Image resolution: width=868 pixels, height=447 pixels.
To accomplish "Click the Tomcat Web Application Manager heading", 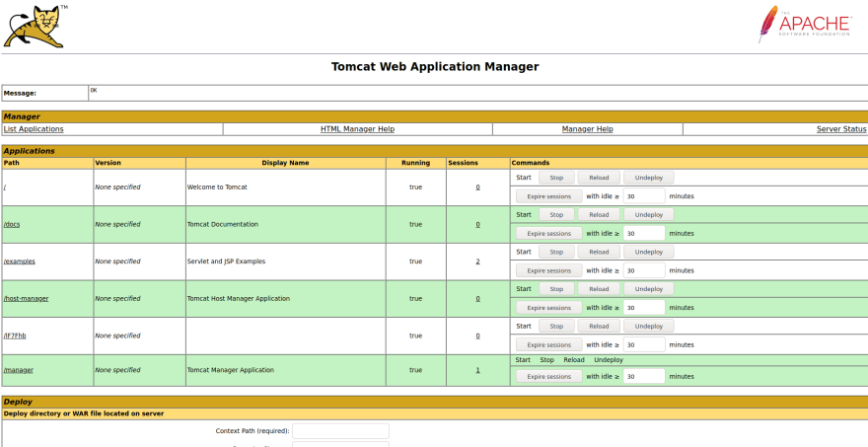I will [x=435, y=66].
